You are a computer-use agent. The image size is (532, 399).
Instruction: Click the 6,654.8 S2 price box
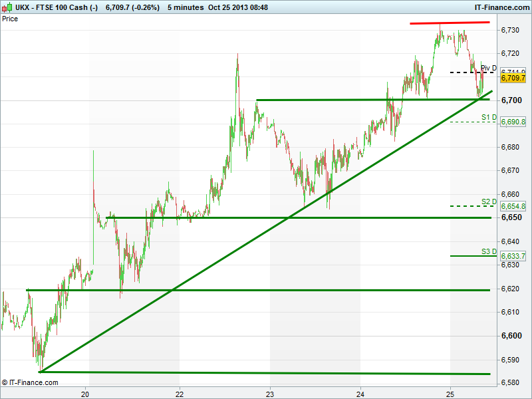point(513,206)
